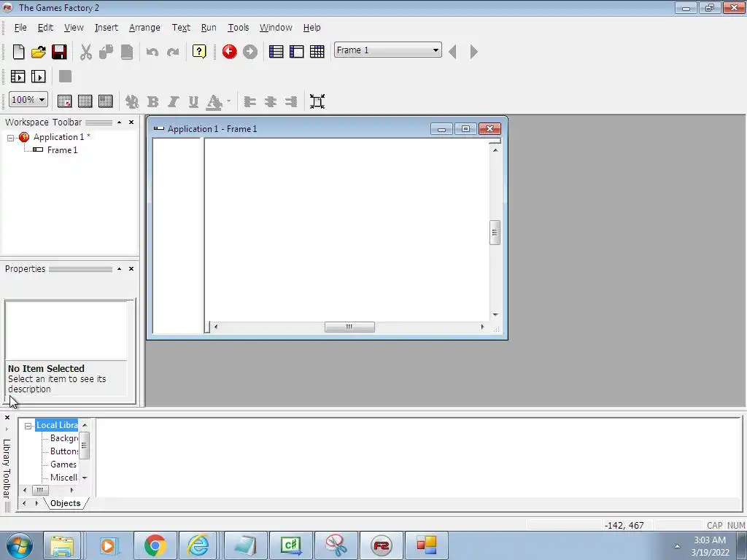
Task: Close the Library Toolbar
Action: point(7,418)
